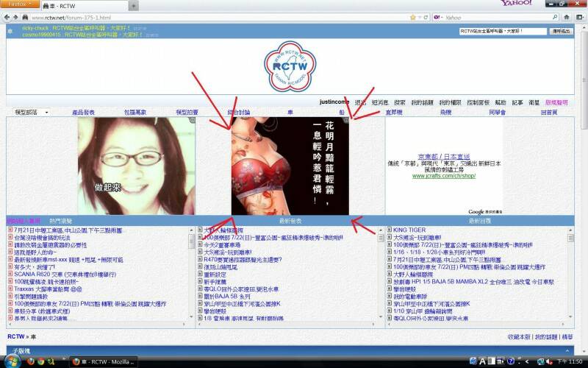
Task: Open the Traxxas thread link
Action: coord(48,289)
